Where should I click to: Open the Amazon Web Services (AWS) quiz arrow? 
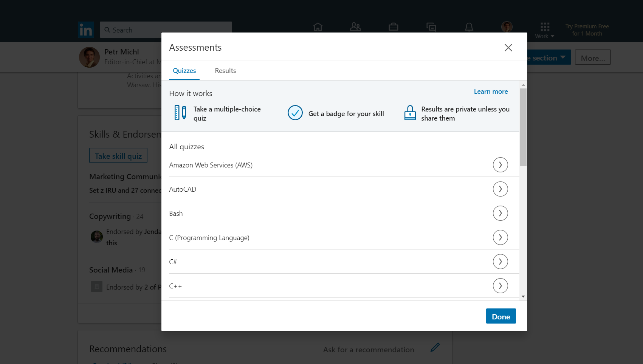500,165
